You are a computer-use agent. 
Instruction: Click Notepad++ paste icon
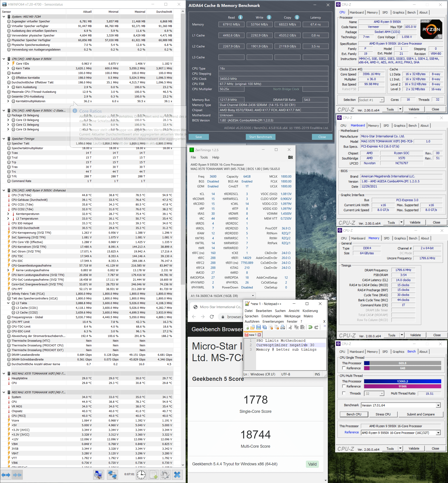click(302, 327)
